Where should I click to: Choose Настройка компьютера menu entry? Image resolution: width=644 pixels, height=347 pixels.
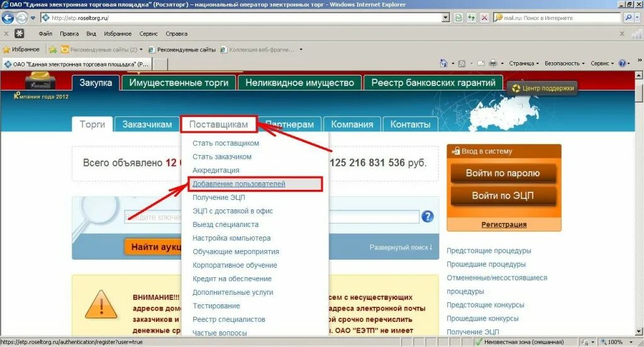pos(231,238)
